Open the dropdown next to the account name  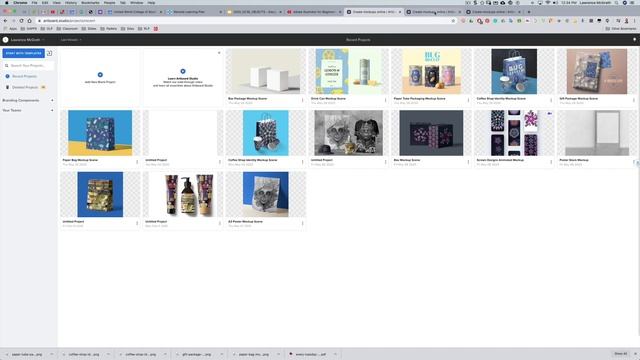[71, 40]
